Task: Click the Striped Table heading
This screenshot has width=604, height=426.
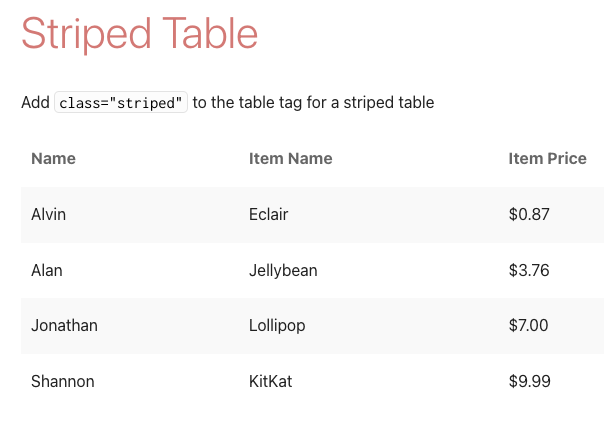Action: click(139, 34)
